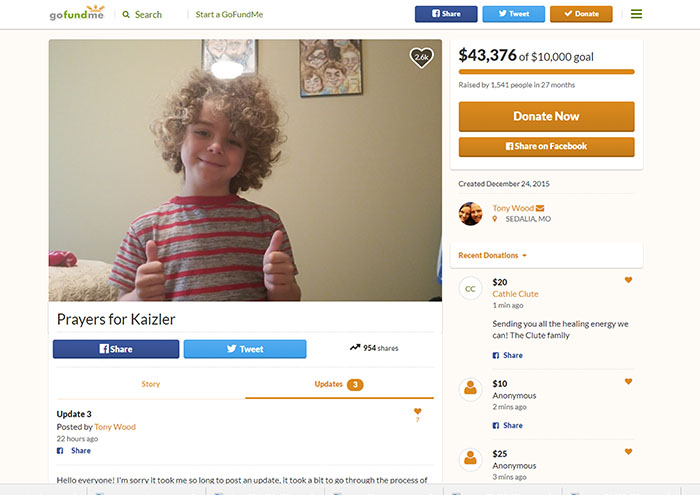The height and width of the screenshot is (495, 700).
Task: Click the 2.6k heart icon on photo
Action: click(x=421, y=58)
